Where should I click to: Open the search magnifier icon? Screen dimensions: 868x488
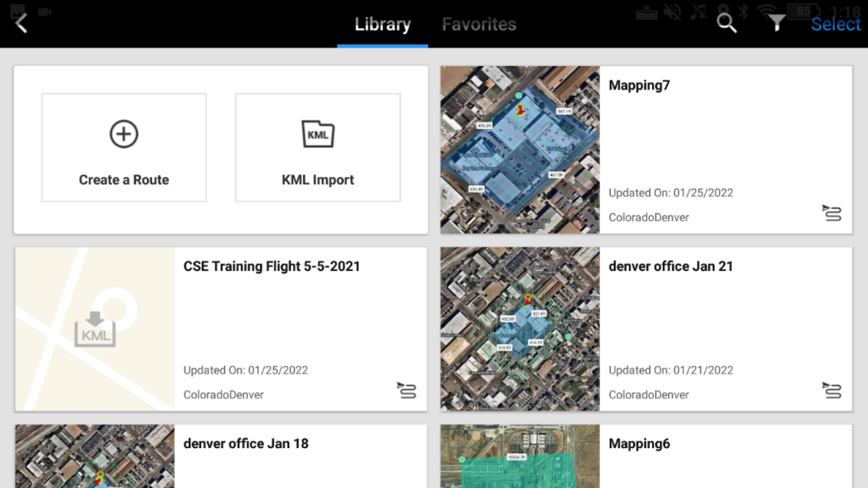click(727, 24)
